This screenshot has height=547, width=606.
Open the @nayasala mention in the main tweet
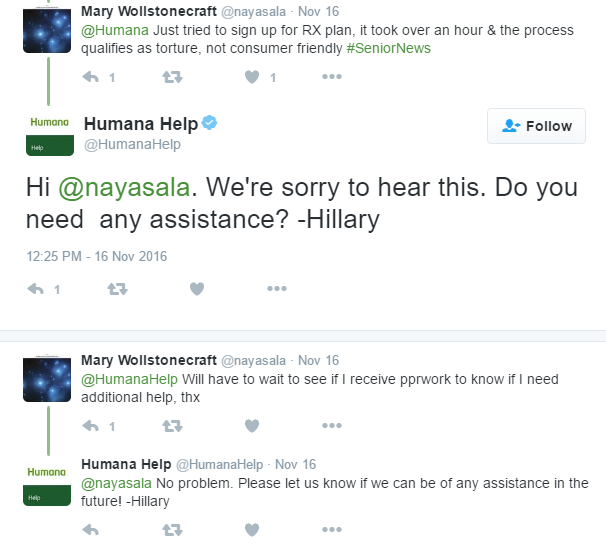point(124,187)
